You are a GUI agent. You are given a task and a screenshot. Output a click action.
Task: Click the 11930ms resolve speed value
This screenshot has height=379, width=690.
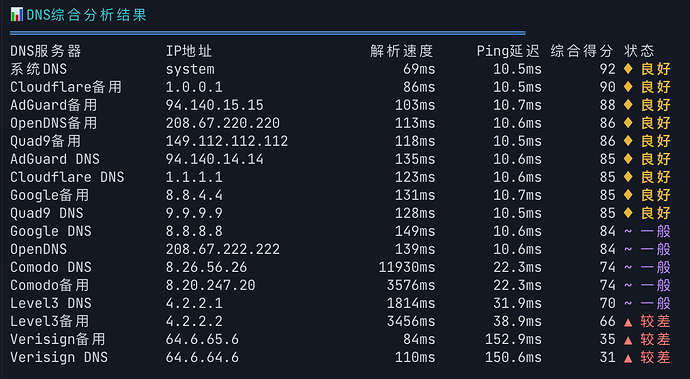point(407,268)
